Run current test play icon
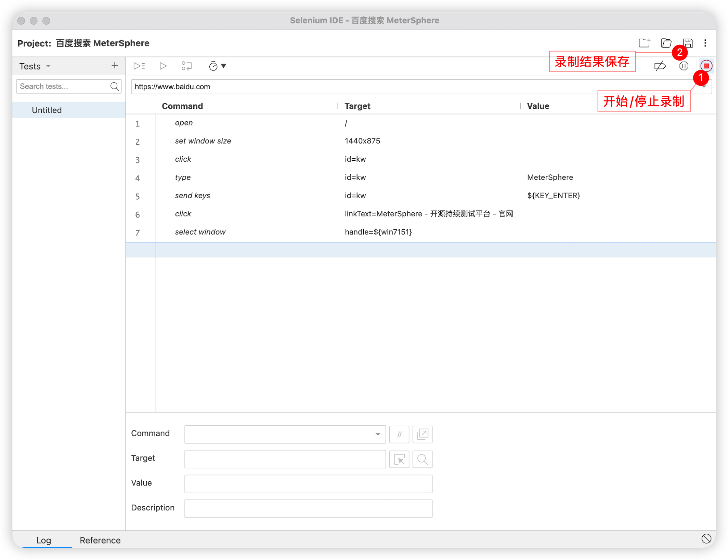Image resolution: width=728 pixels, height=560 pixels. [163, 66]
